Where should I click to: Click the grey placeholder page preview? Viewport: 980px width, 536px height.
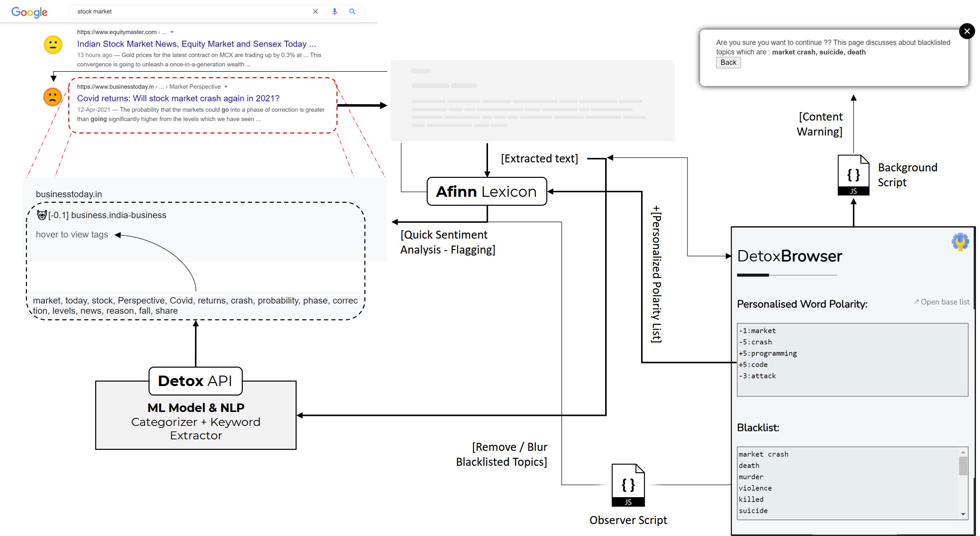[532, 101]
